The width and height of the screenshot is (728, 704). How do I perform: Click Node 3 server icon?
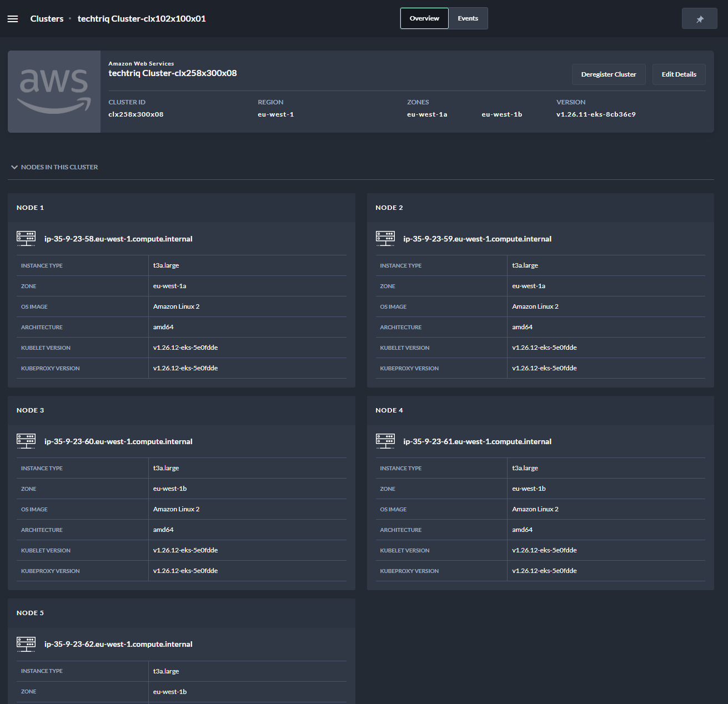point(26,441)
